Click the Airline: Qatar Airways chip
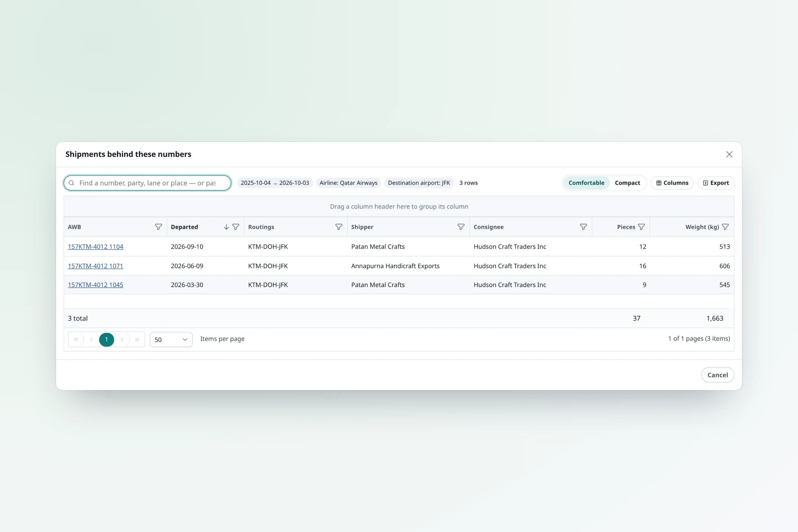The width and height of the screenshot is (798, 532). 349,183
